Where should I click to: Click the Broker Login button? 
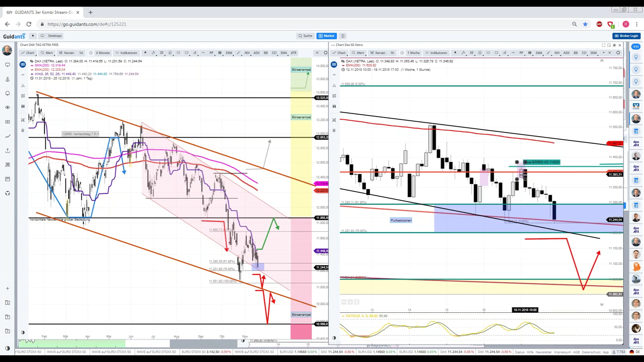point(627,36)
